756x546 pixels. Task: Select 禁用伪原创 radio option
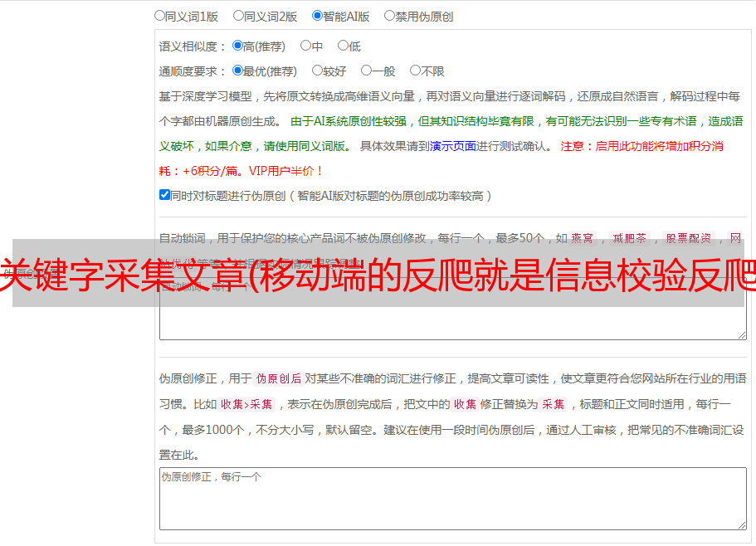point(389,16)
